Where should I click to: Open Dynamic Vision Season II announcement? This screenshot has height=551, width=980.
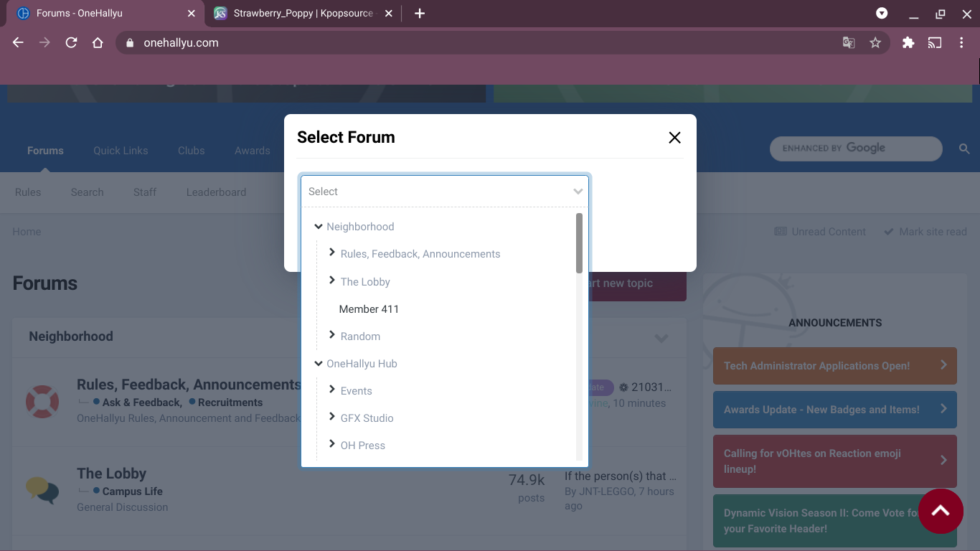(835, 521)
